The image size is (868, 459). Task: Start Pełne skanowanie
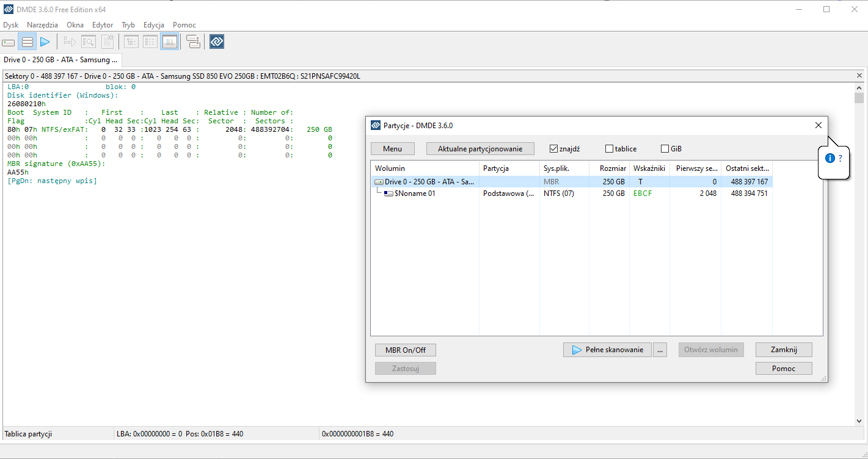tap(607, 350)
